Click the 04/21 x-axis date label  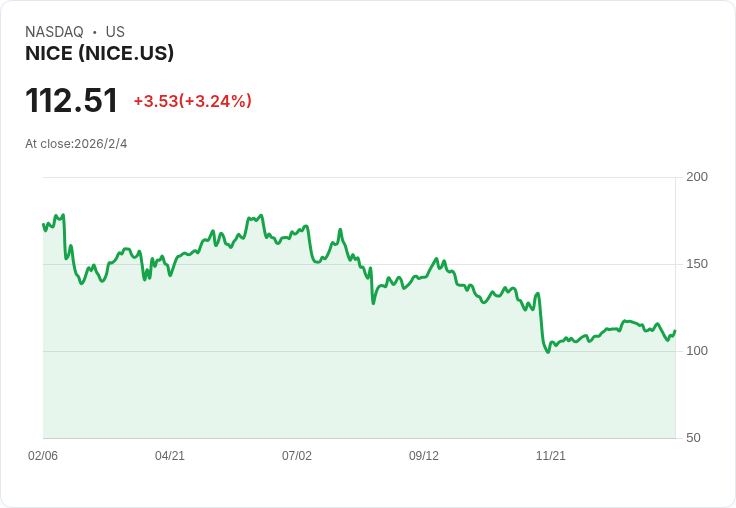click(170, 455)
